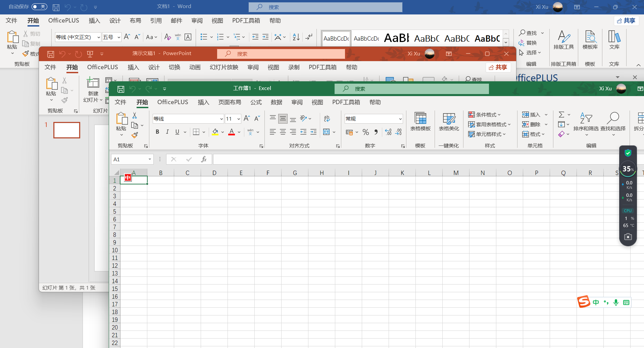The height and width of the screenshot is (348, 644).
Task: Open Word's font size dropdown 五号
Action: coord(118,37)
